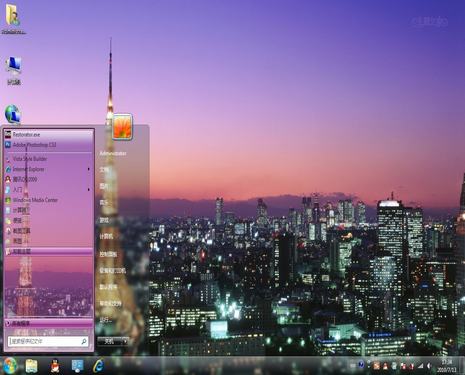Expand the 入门 submenu arrow
Image resolution: width=465 pixels, height=375 pixels.
[x=89, y=190]
